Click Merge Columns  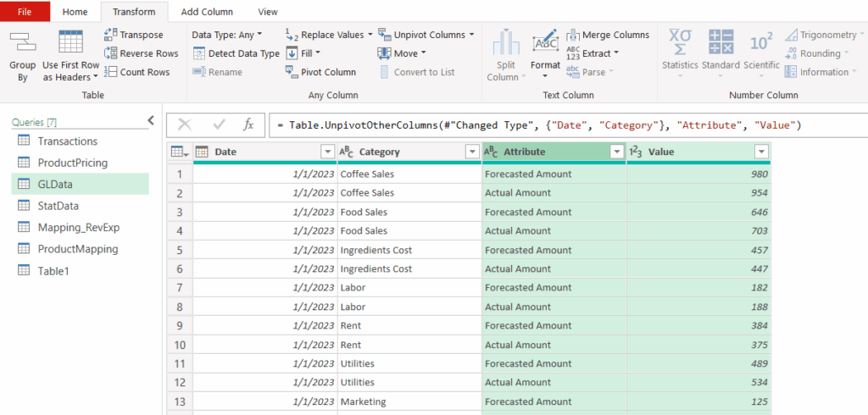tap(608, 35)
